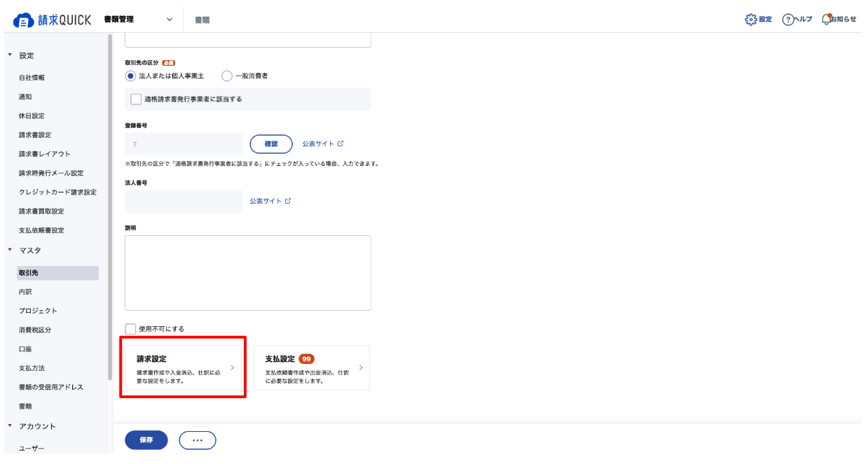Screen dimensions: 868x464
Task: Open the settings gear icon in header
Action: (751, 19)
